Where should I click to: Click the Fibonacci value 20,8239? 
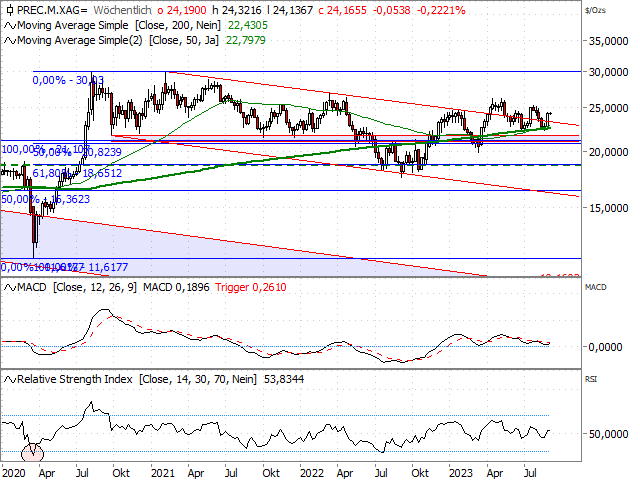point(102,152)
